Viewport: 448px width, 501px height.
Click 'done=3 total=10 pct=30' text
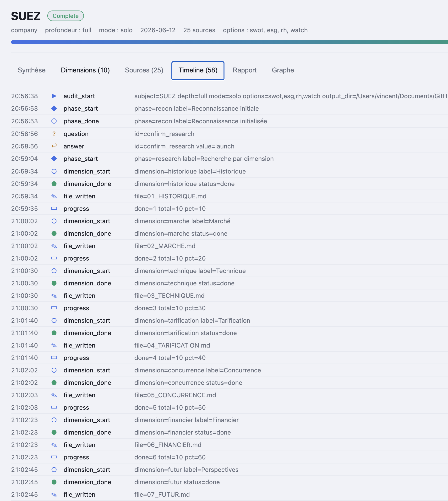(170, 308)
